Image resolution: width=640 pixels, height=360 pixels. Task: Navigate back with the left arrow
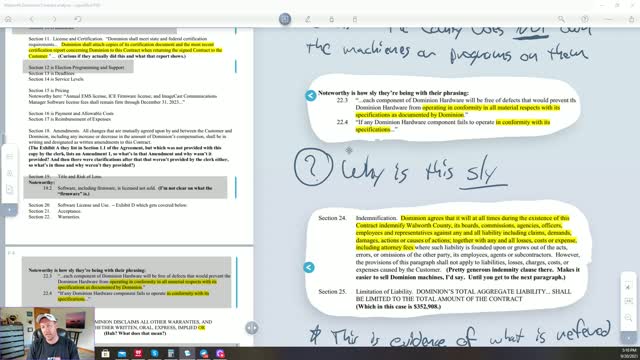pyautogui.click(x=32, y=19)
